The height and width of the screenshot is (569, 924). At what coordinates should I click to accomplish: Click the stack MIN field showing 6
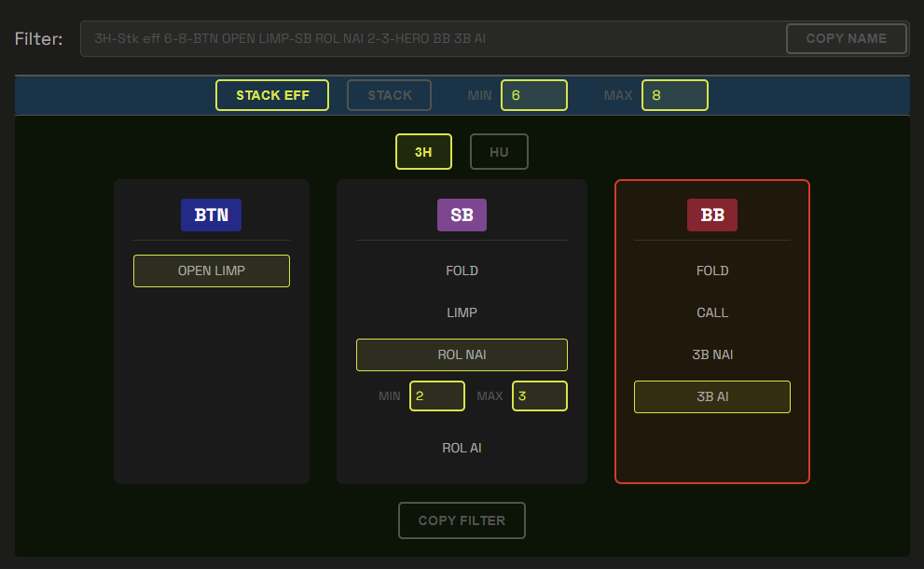[533, 95]
